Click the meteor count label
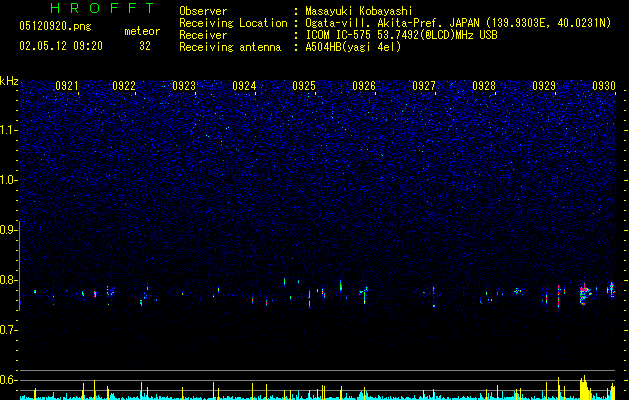The height and width of the screenshot is (400, 629). [x=142, y=31]
